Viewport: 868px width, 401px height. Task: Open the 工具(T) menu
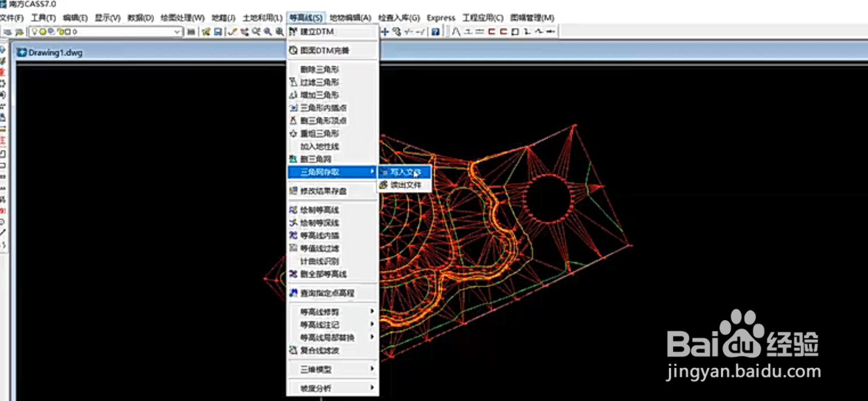point(43,17)
